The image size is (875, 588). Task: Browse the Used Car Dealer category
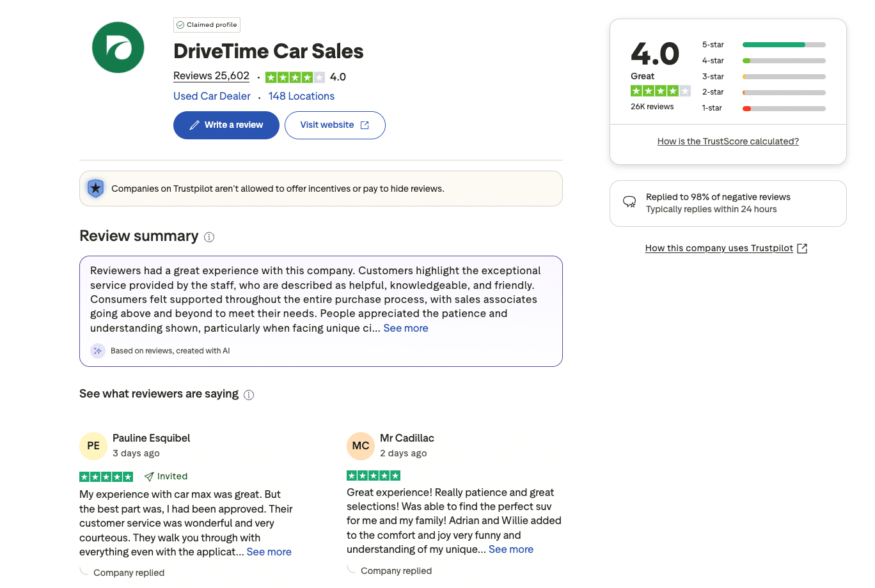(212, 96)
